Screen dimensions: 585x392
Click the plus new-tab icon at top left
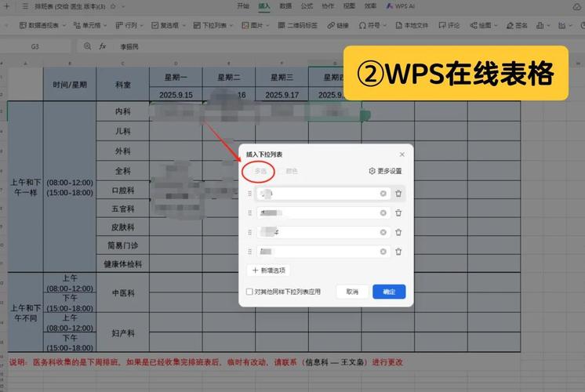click(x=6, y=6)
